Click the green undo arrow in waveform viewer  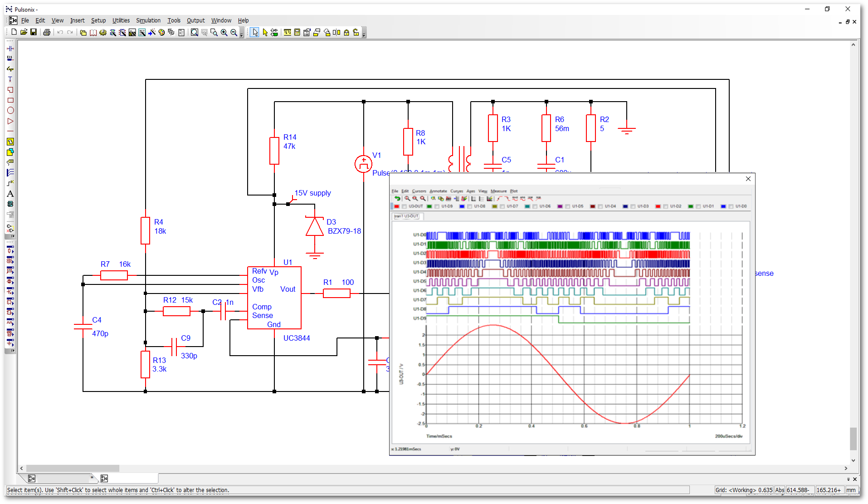tap(398, 198)
